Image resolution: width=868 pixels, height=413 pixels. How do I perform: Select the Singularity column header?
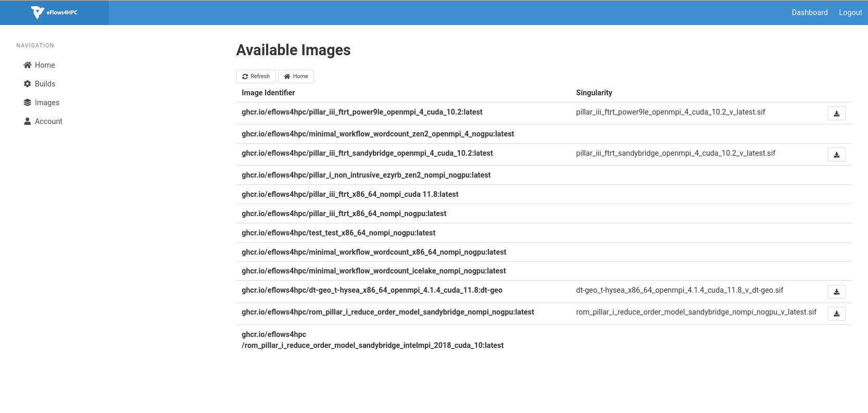click(594, 93)
